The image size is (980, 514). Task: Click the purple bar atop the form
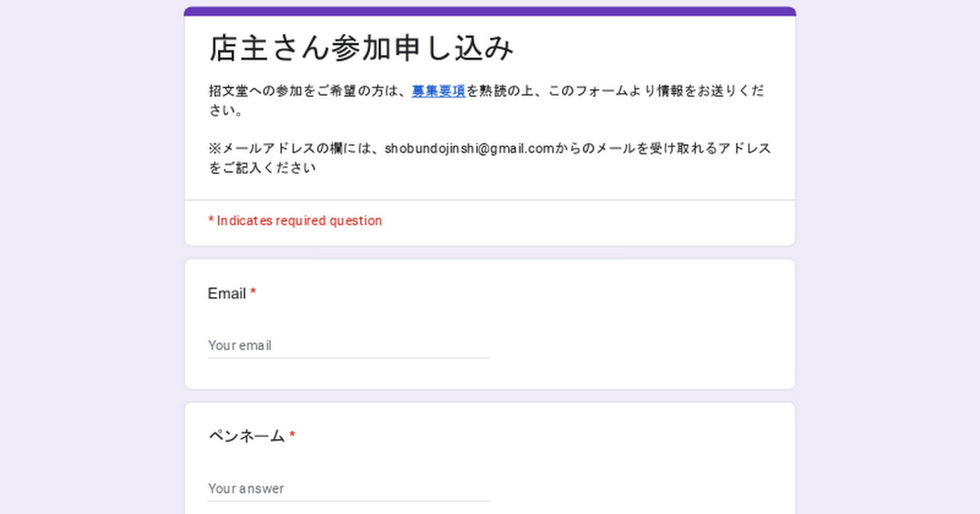coord(490,11)
